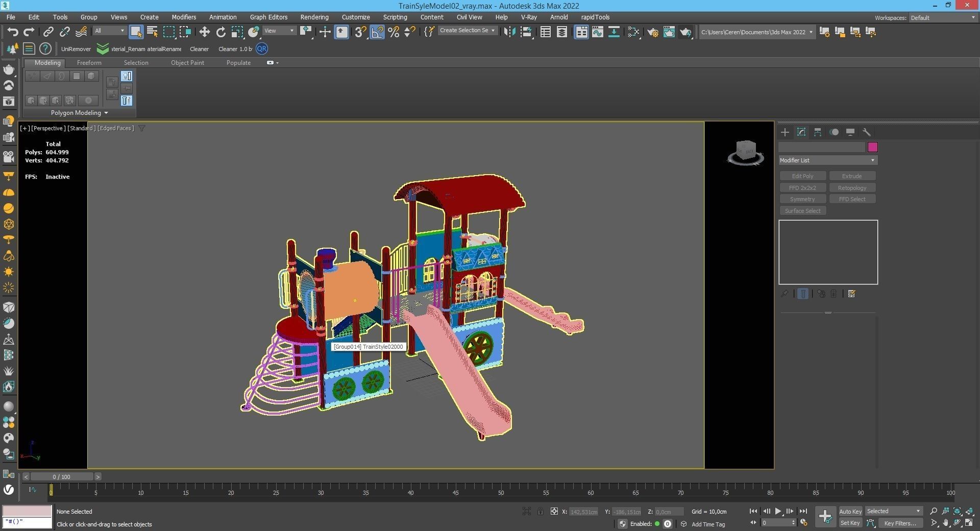Click the Mirror tool icon
Image resolution: width=980 pixels, height=531 pixels.
(x=509, y=32)
